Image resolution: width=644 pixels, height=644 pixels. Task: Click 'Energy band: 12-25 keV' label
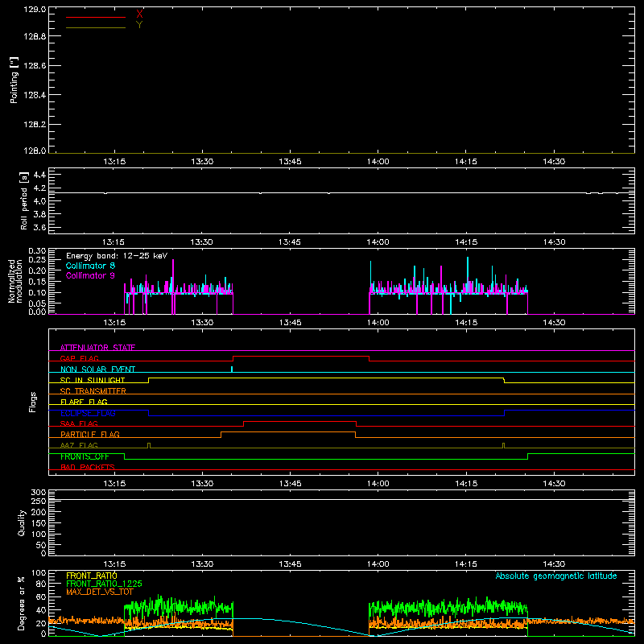coord(117,256)
